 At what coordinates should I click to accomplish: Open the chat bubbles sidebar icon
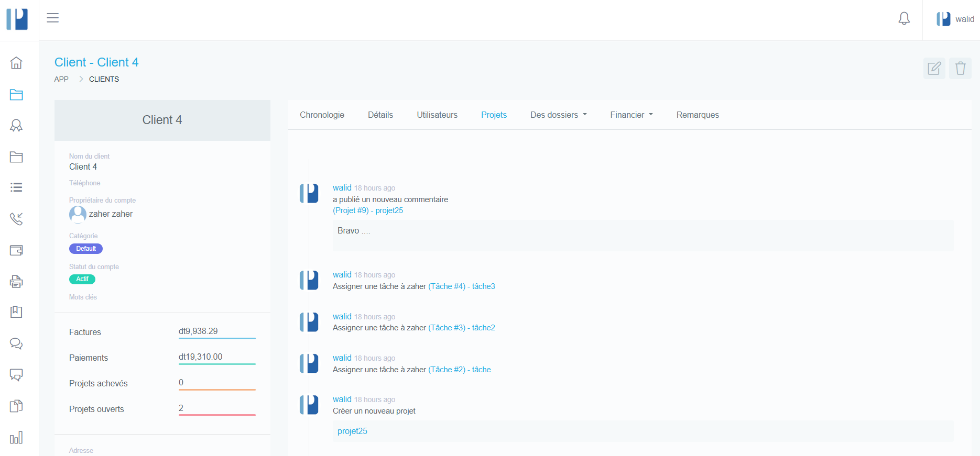coord(16,343)
